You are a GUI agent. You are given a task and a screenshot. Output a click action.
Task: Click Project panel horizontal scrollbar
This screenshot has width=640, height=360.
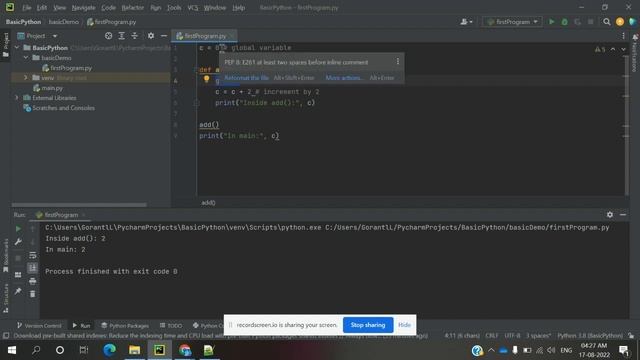[x=79, y=205]
